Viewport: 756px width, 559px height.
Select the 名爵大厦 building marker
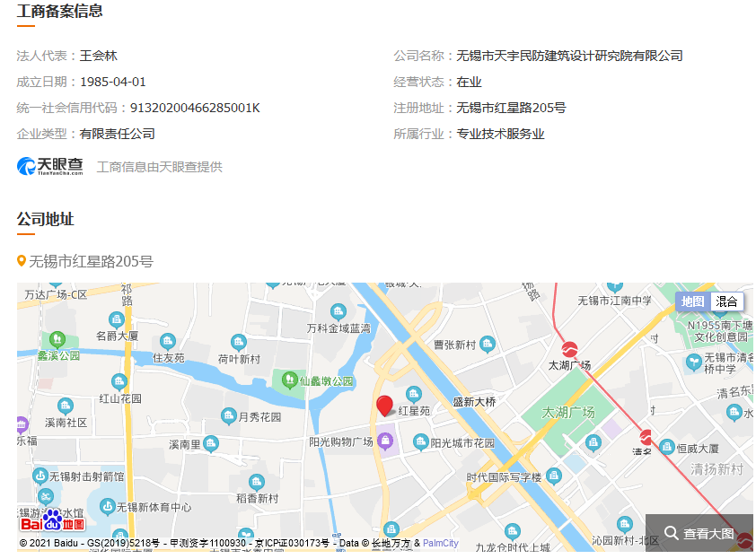[116, 319]
